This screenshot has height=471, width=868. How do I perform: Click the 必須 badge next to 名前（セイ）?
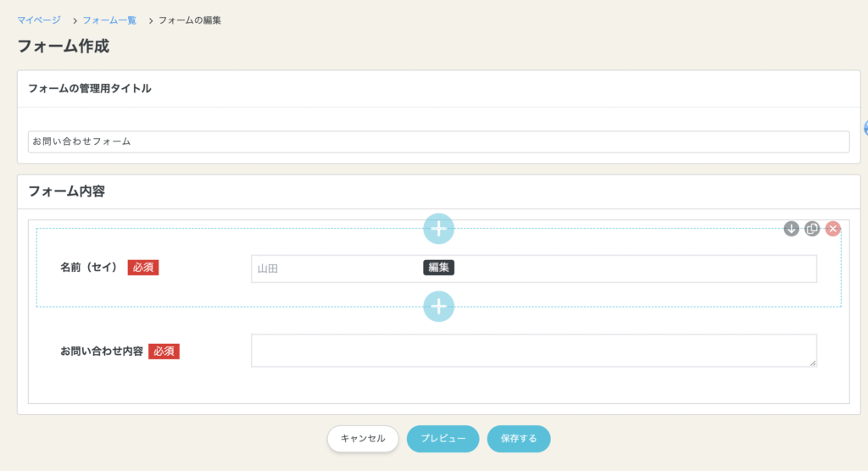coord(143,268)
